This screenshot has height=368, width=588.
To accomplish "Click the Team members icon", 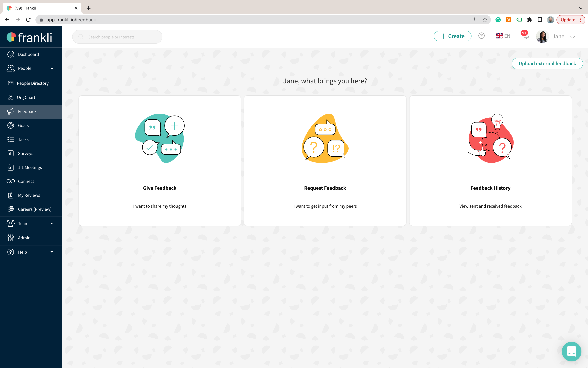I will 11,223.
